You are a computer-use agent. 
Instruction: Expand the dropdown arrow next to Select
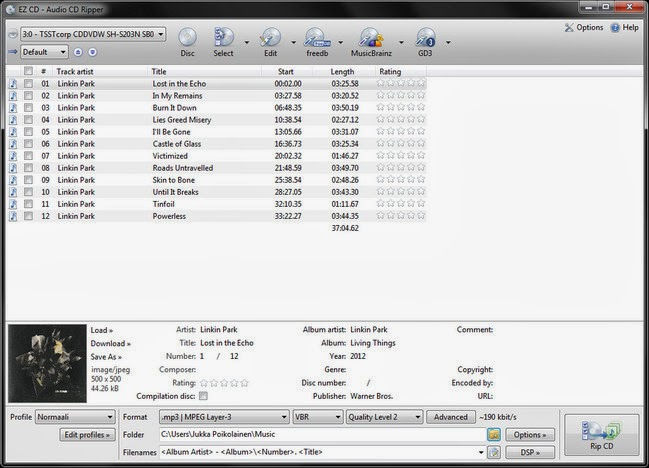[247, 42]
